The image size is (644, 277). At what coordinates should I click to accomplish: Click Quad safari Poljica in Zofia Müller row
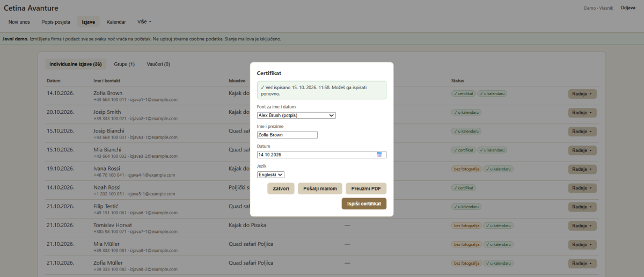(251, 263)
